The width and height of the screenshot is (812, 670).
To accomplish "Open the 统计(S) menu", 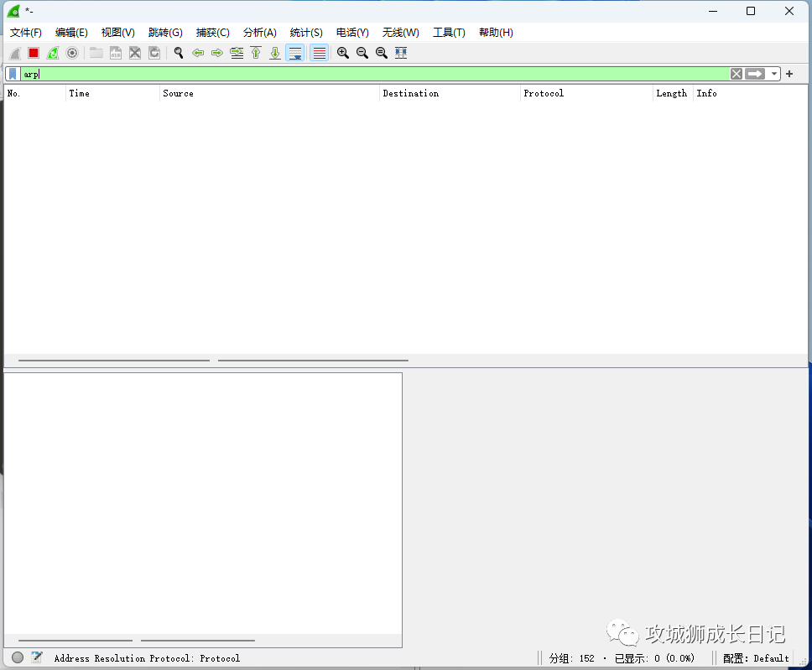I will [306, 33].
